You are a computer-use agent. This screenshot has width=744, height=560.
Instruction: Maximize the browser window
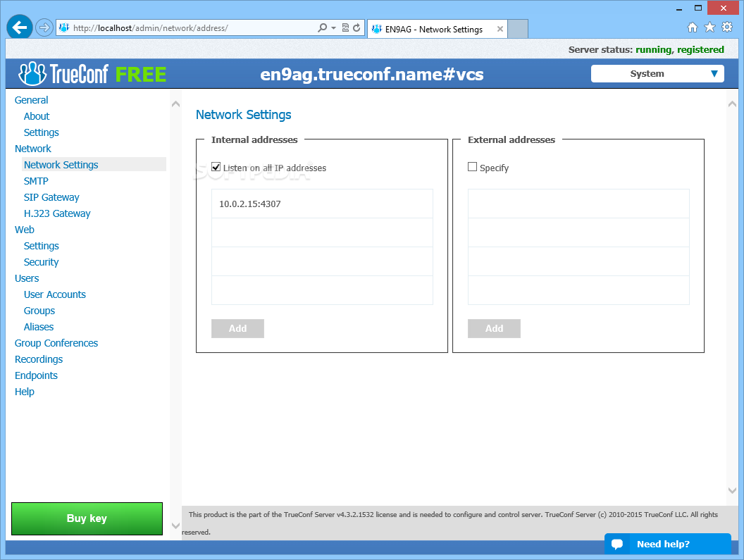click(698, 8)
